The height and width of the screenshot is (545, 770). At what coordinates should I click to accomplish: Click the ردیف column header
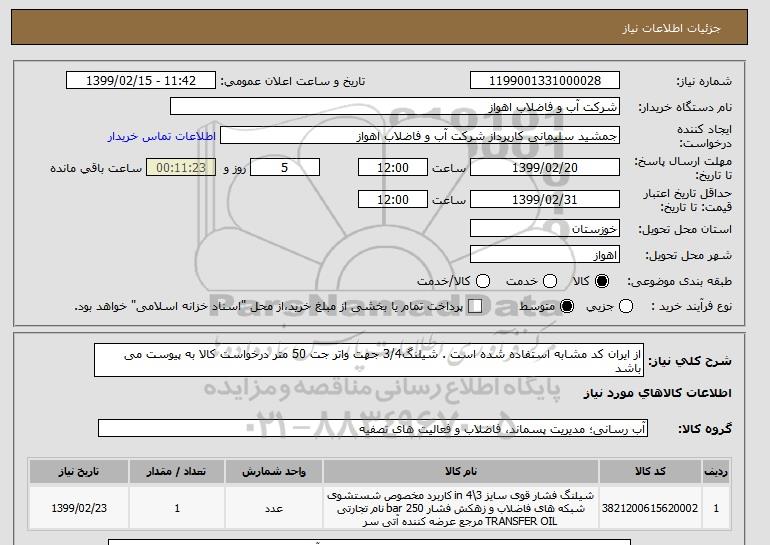pyautogui.click(x=716, y=471)
